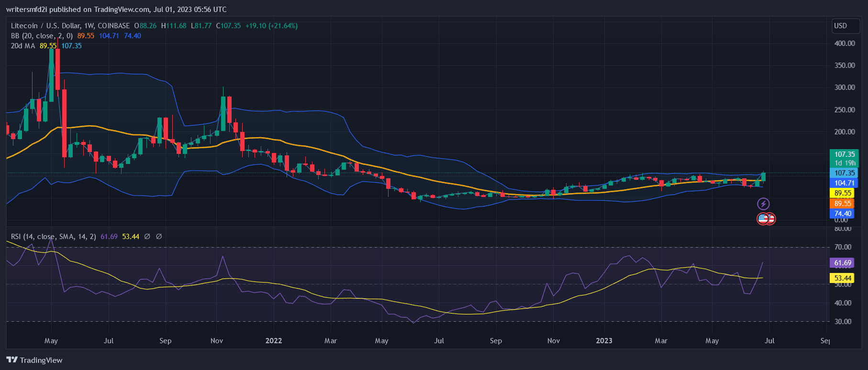
Task: Select the 20d MA indicator legend
Action: [x=23, y=46]
